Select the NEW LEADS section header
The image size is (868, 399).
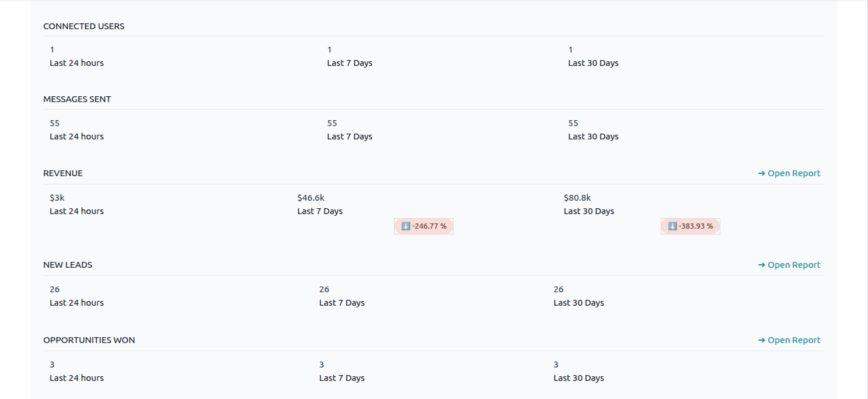[67, 264]
